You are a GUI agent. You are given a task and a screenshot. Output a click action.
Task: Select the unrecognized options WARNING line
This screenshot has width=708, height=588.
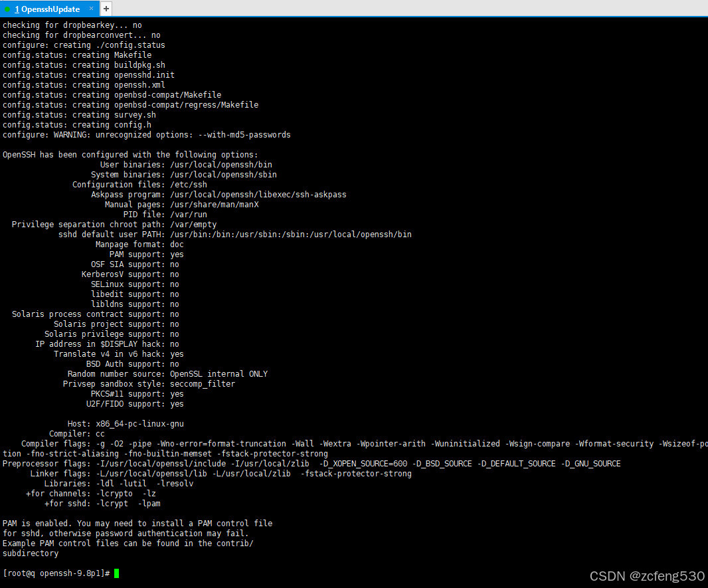click(x=146, y=134)
